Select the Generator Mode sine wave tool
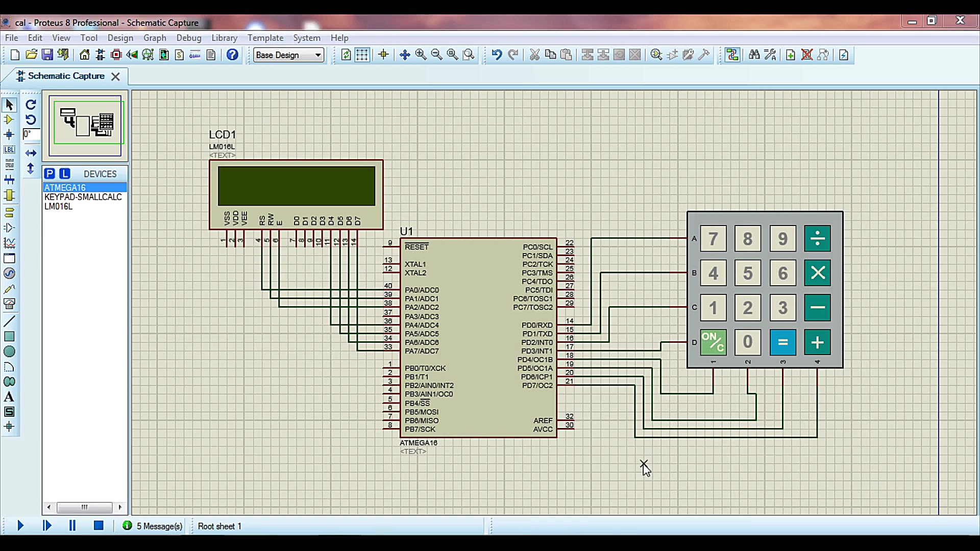Screen dimensions: 980x551 9,273
